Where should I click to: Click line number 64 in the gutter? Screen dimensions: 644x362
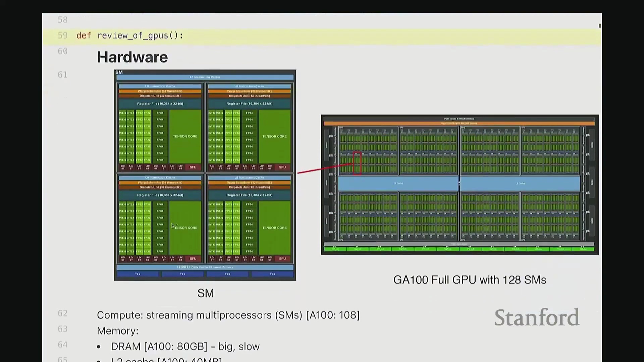coord(63,345)
